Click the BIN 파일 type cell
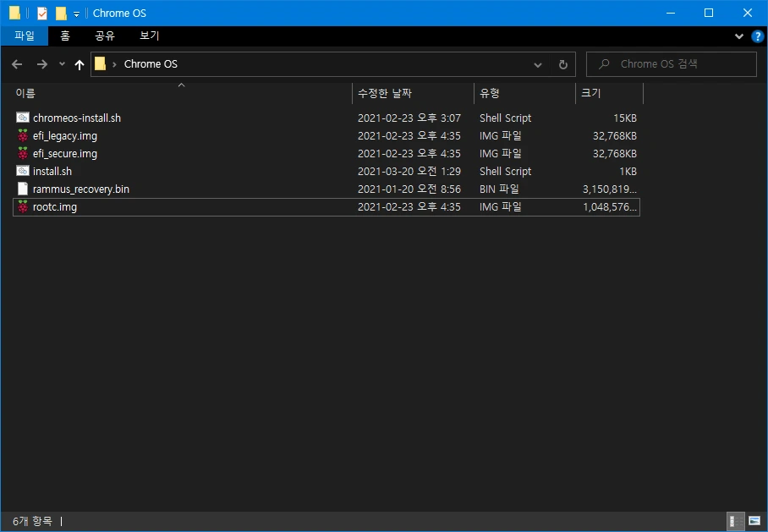 tap(499, 189)
